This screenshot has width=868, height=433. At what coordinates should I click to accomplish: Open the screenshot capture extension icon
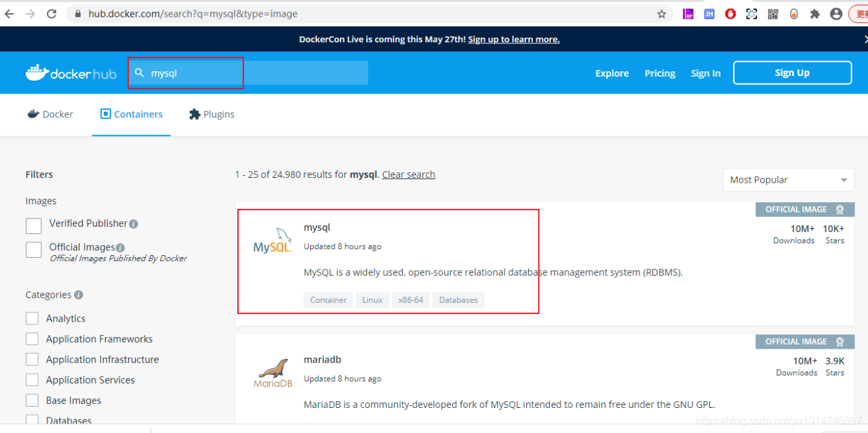751,14
